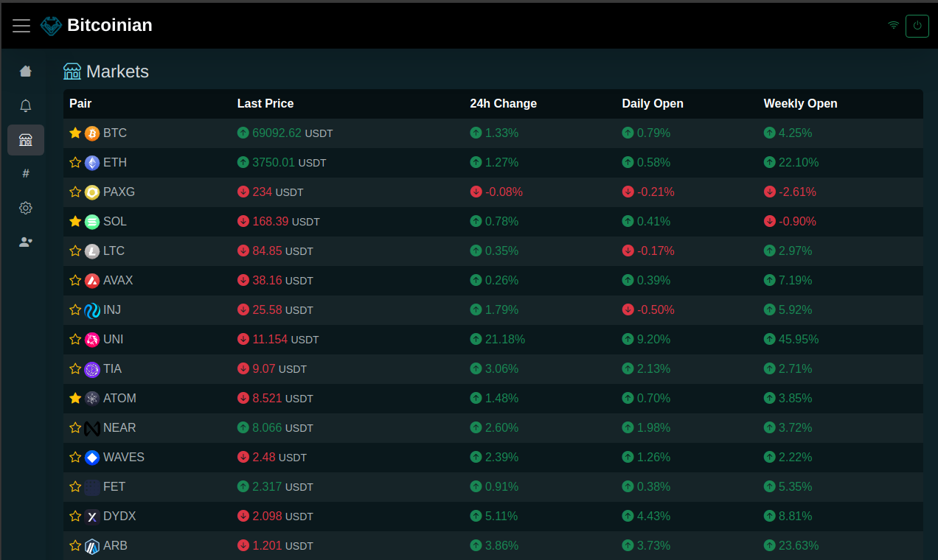Open the BTC pair name
Image resolution: width=938 pixels, height=560 pixels.
(x=115, y=133)
